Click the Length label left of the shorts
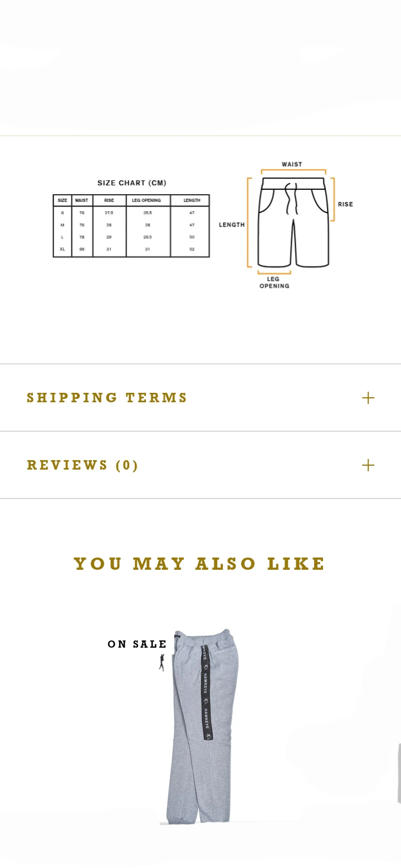Image resolution: width=401 pixels, height=868 pixels. tap(232, 225)
